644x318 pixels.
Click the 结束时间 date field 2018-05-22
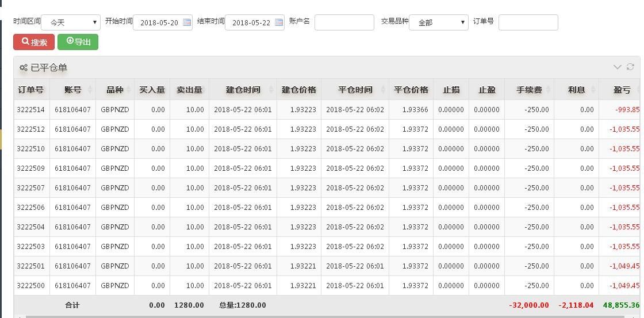click(251, 23)
